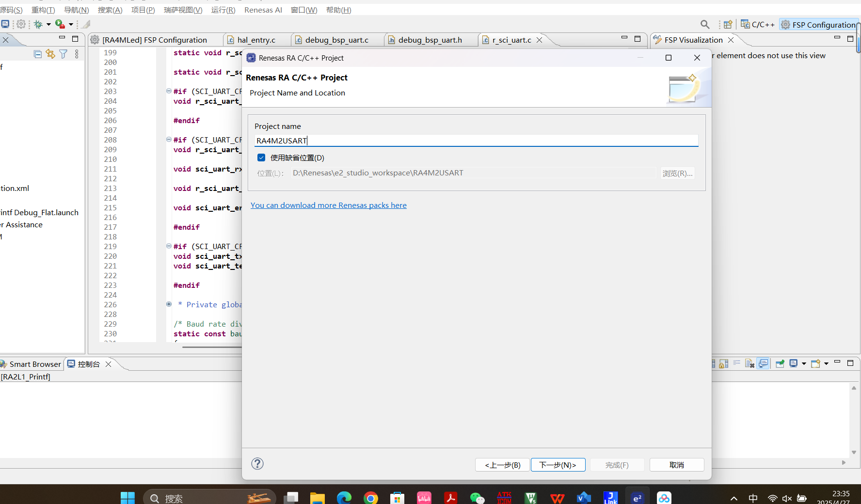This screenshot has width=861, height=504.
Task: Click Collapse All icon in project explorer
Action: click(x=37, y=54)
